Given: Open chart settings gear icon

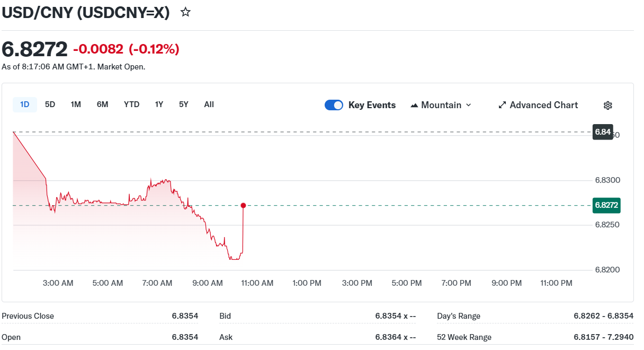Looking at the screenshot, I should 607,105.
